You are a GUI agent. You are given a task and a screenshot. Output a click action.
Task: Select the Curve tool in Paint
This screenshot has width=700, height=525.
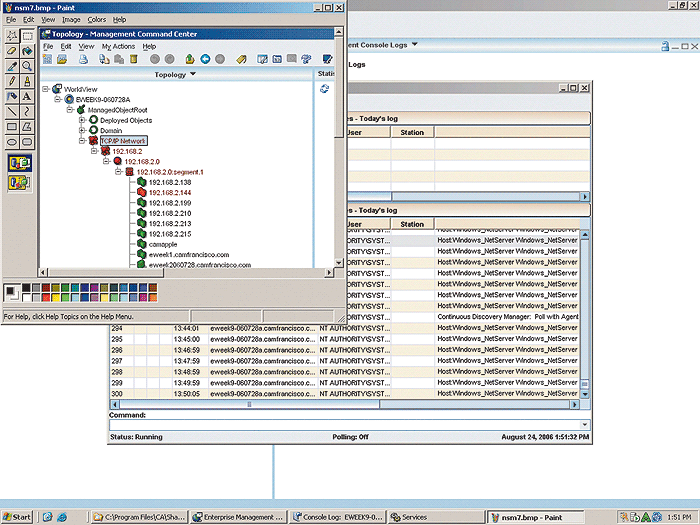pos(27,111)
